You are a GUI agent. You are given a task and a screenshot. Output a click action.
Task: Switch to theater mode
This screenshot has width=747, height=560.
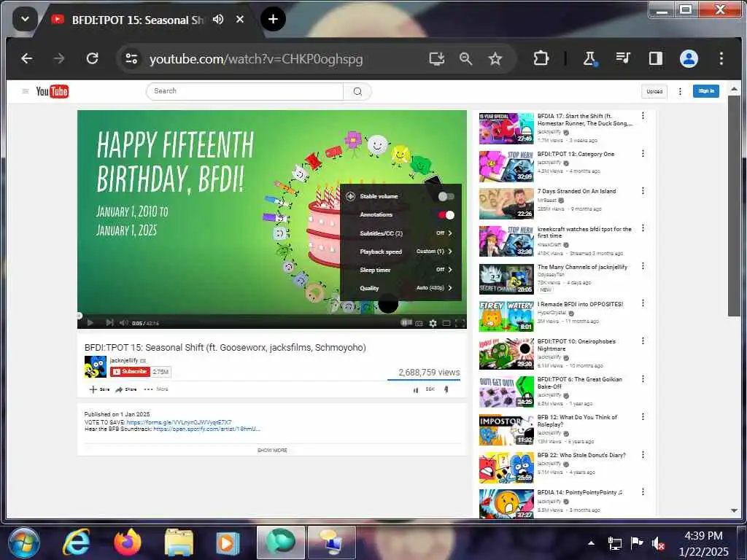tap(446, 323)
